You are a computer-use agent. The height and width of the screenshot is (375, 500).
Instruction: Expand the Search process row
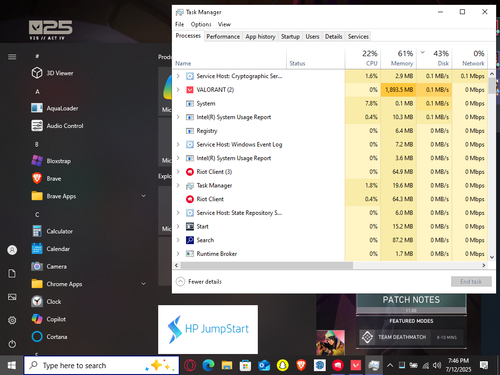(178, 240)
